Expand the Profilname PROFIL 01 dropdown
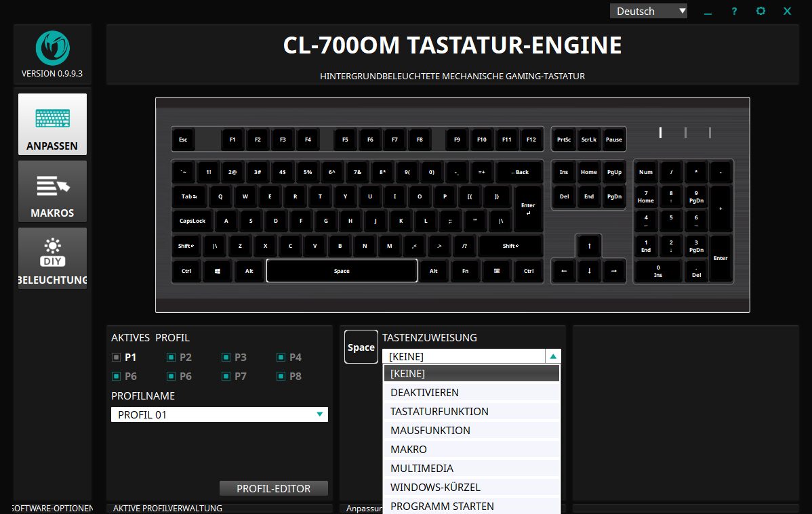Image resolution: width=812 pixels, height=514 pixels. click(x=319, y=414)
